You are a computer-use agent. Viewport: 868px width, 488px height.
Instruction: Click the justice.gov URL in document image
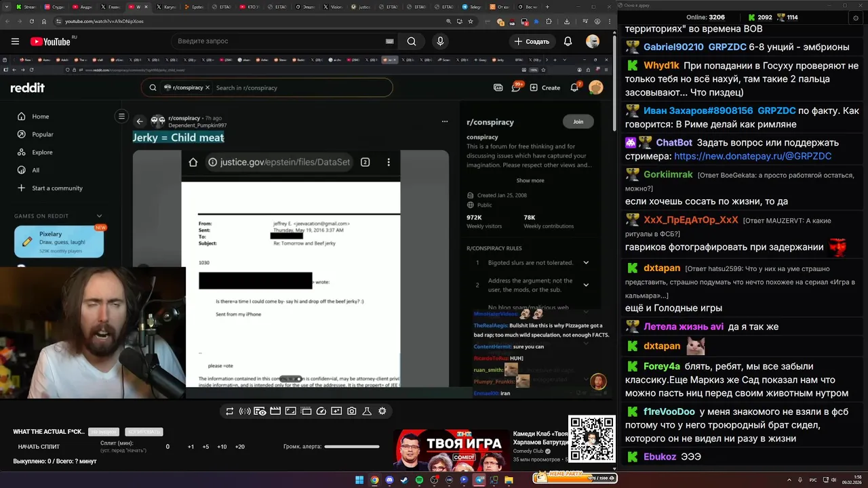[x=285, y=162]
